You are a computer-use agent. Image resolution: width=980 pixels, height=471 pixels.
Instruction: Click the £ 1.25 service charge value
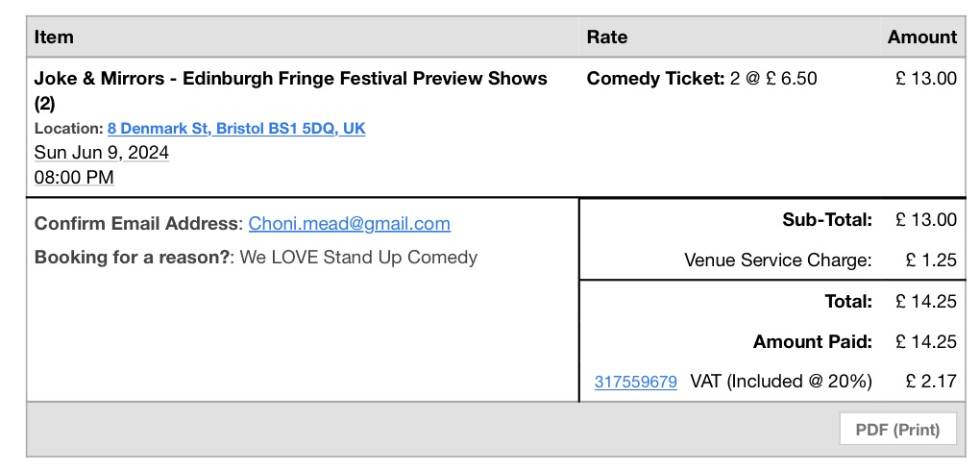tap(930, 260)
